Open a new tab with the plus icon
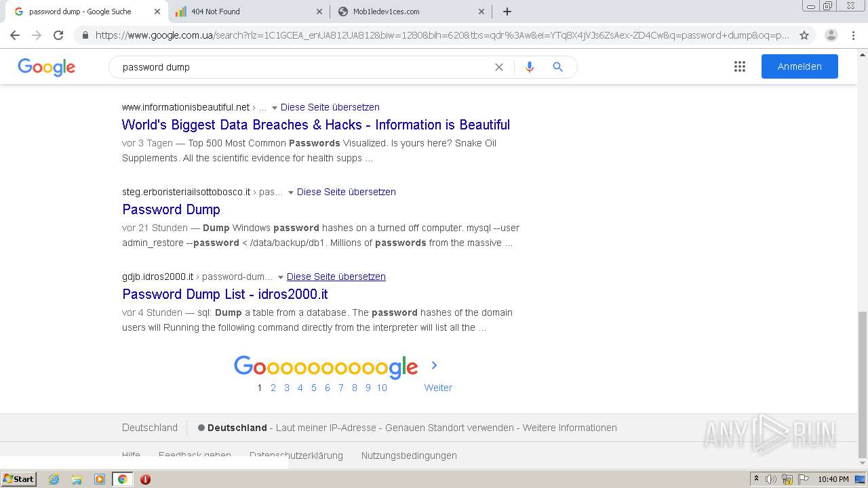 [507, 12]
